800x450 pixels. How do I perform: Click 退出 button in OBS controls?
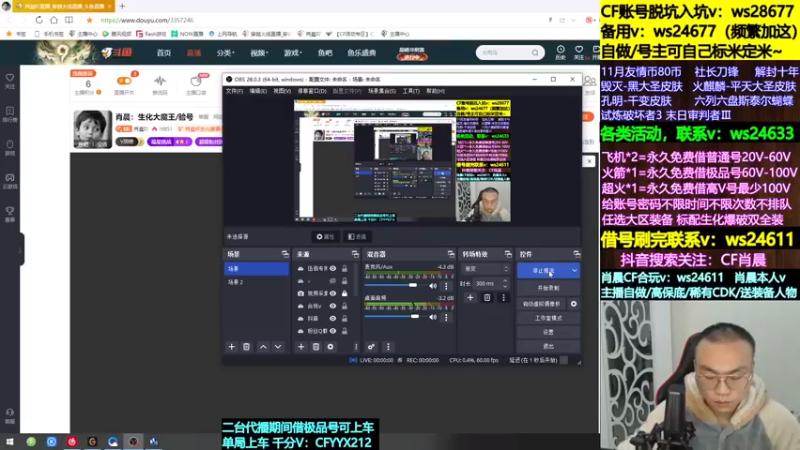click(548, 346)
